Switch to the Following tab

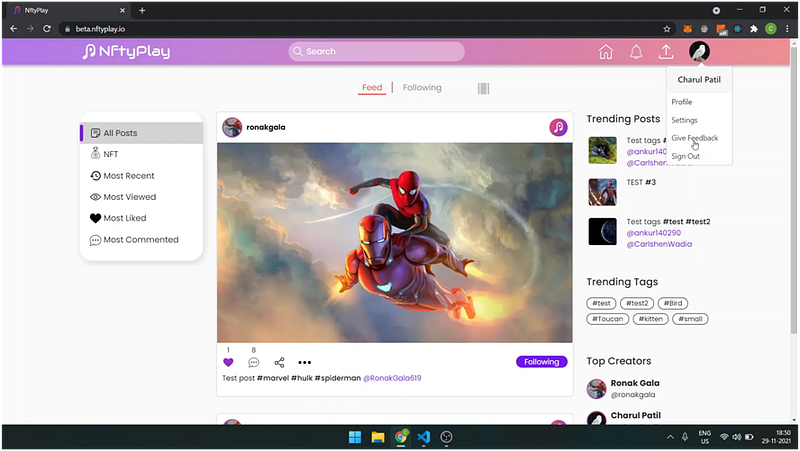(x=422, y=88)
